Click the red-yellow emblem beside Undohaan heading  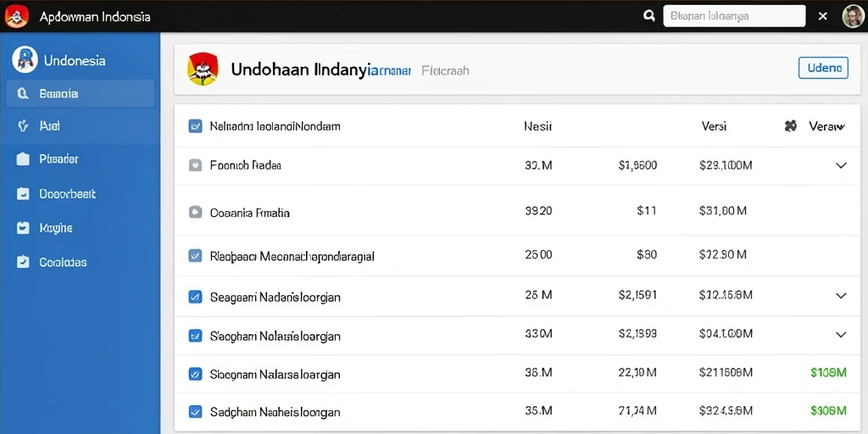pos(203,70)
